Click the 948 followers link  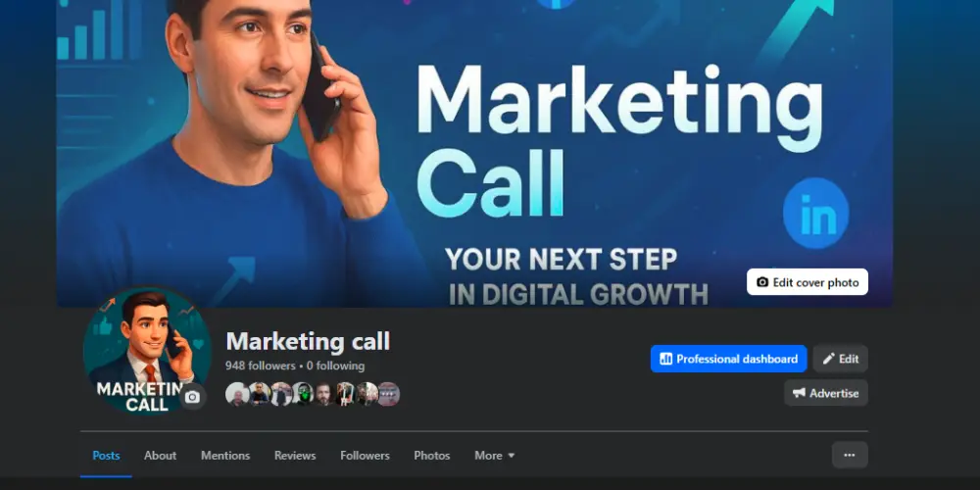point(261,366)
